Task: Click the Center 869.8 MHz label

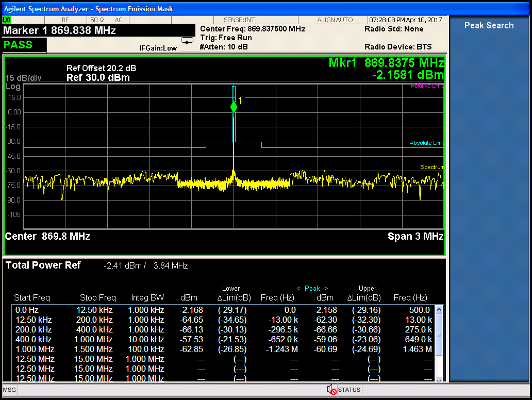Action: coord(47,237)
